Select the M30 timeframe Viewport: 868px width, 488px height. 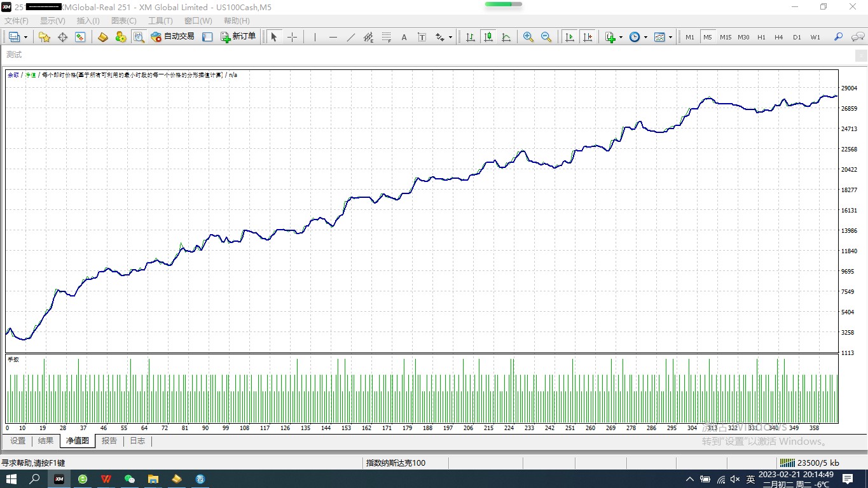(743, 37)
